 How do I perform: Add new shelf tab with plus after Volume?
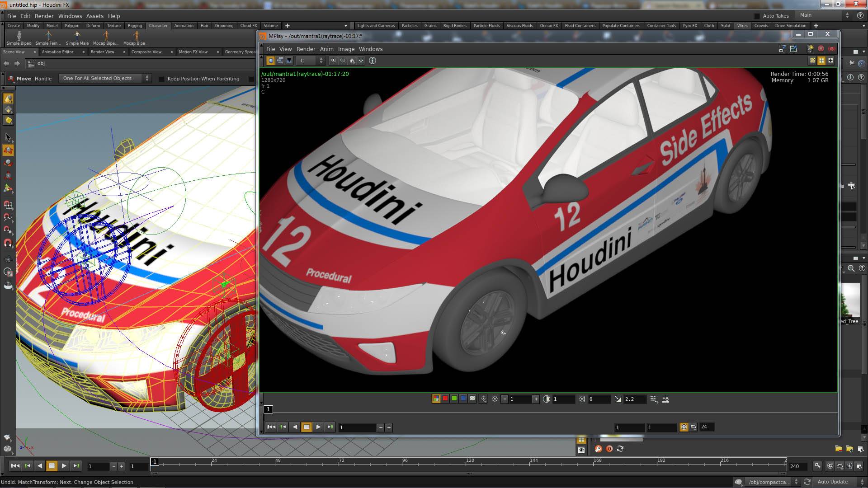[x=287, y=26]
